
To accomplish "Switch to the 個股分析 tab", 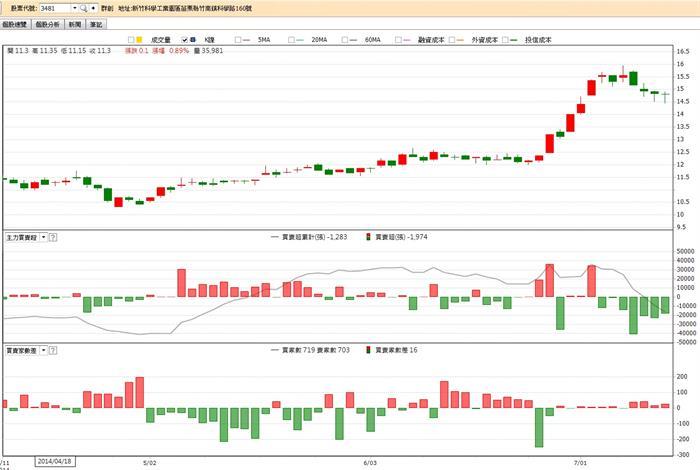I will point(46,22).
